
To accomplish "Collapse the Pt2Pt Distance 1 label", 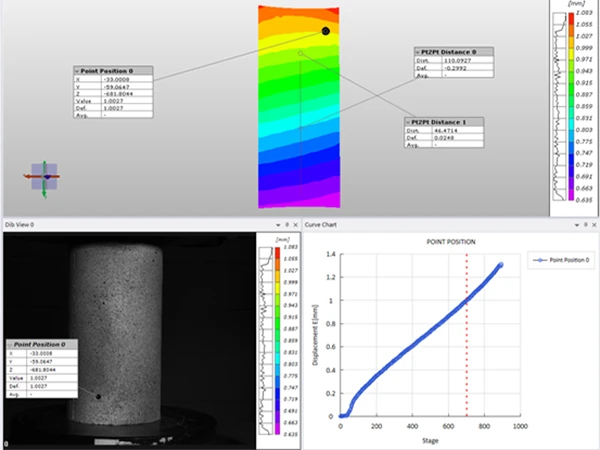I will pyautogui.click(x=408, y=122).
